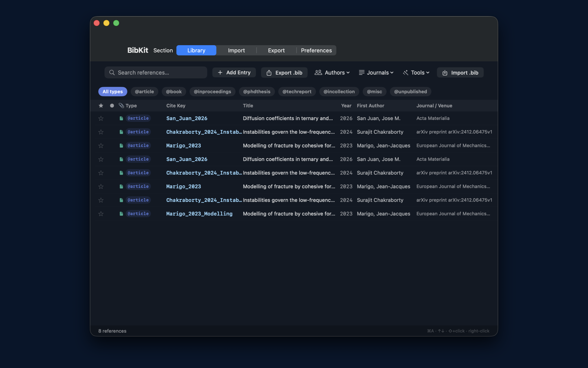588x368 pixels.
Task: Click journal name in Marigo_2023_Modelling row
Action: pyautogui.click(x=453, y=214)
